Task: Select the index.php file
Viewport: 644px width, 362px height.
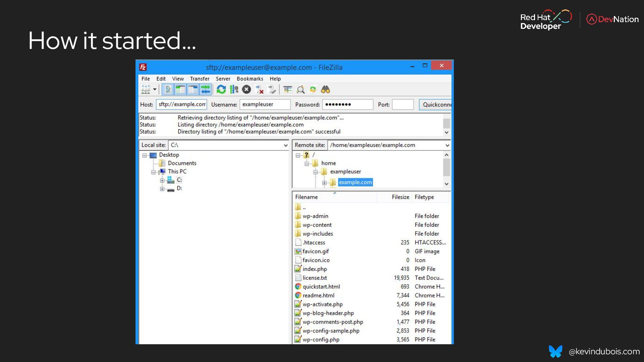Action: click(x=371, y=269)
